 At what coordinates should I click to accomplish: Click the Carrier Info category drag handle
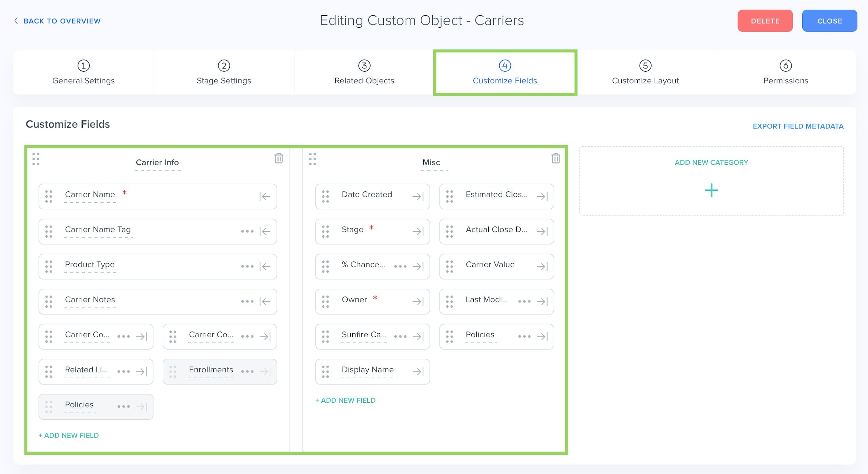36,159
